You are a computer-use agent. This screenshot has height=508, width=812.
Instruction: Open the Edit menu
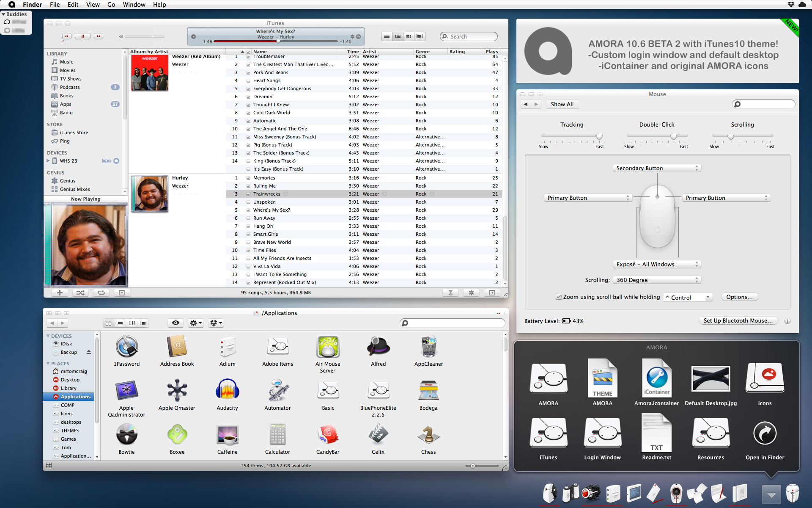pyautogui.click(x=73, y=5)
